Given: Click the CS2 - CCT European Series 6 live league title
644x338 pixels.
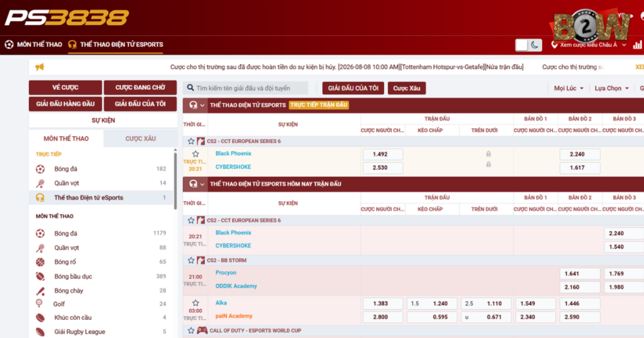Looking at the screenshot, I should pos(244,141).
